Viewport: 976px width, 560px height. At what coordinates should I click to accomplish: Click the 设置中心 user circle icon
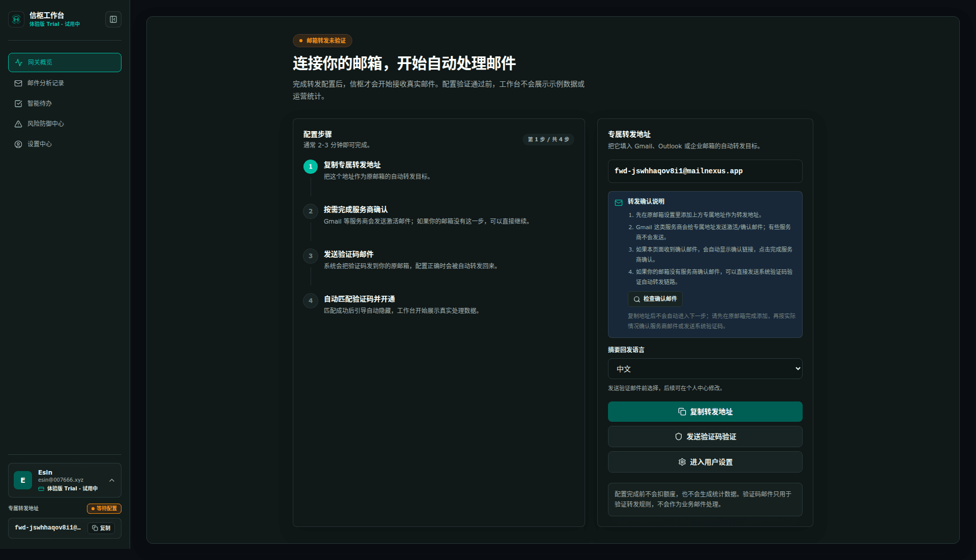point(18,144)
